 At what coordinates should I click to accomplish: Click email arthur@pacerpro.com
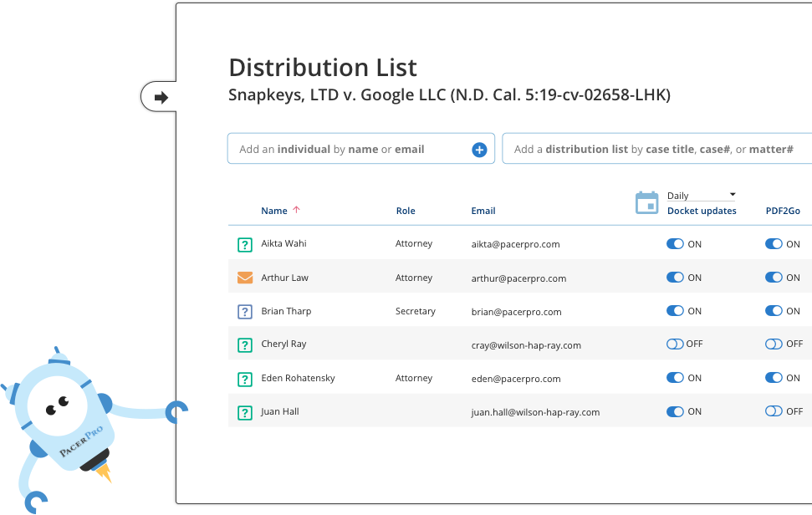518,278
